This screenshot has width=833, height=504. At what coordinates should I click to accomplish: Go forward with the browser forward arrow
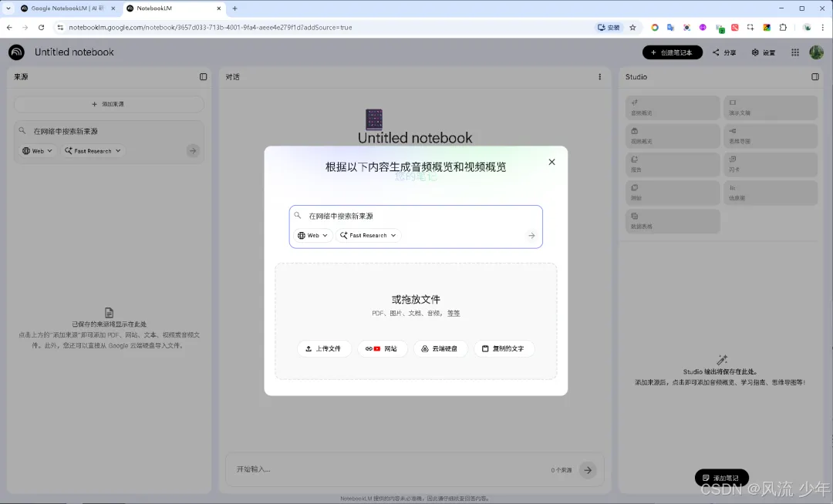pyautogui.click(x=25, y=28)
